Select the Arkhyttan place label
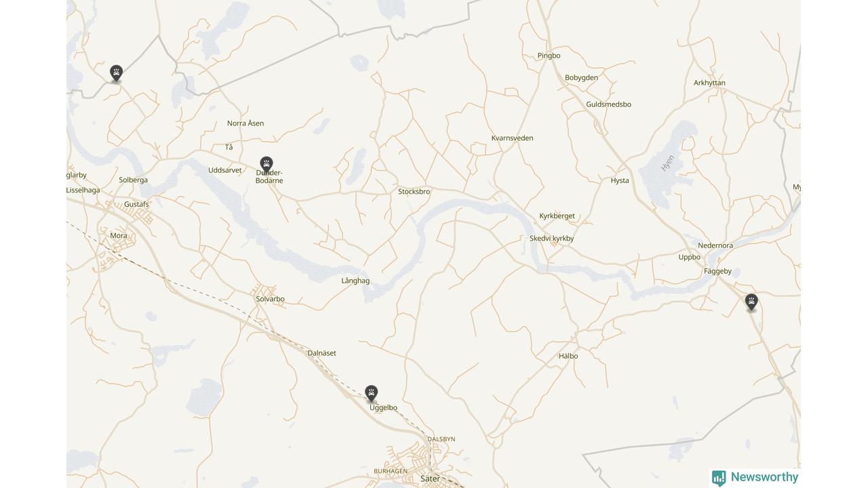The height and width of the screenshot is (488, 868). tap(709, 83)
